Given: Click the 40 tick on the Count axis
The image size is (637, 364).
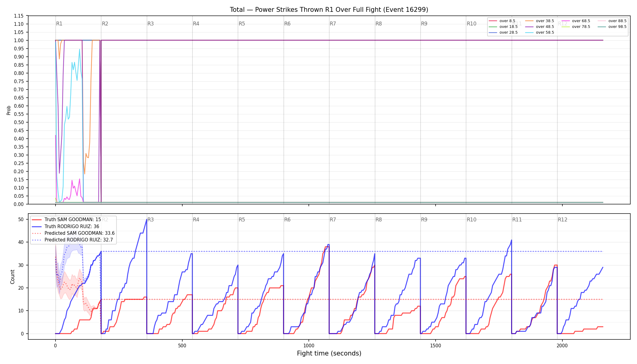Looking at the screenshot, I should pos(21,242).
